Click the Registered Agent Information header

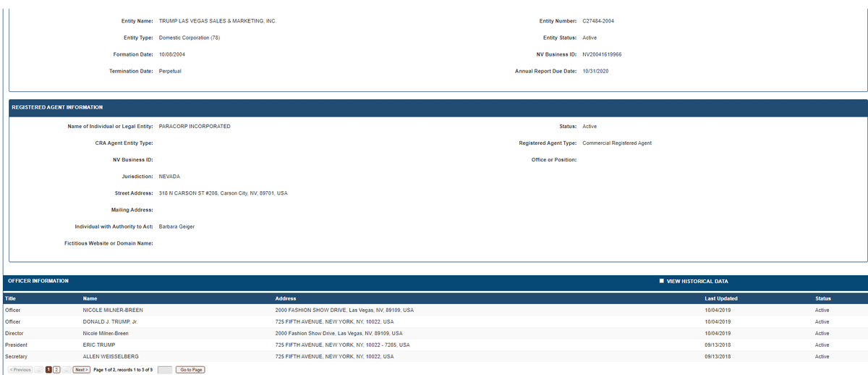(57, 107)
